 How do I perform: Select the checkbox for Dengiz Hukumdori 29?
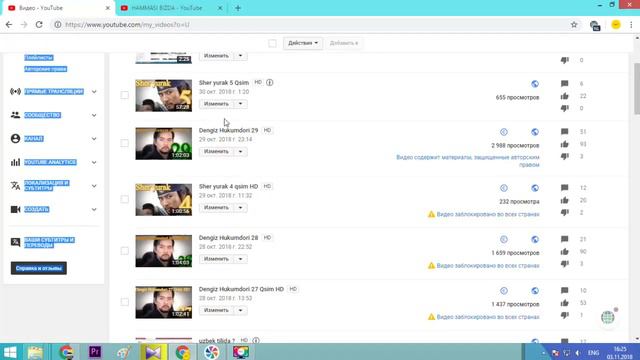pyautogui.click(x=124, y=143)
